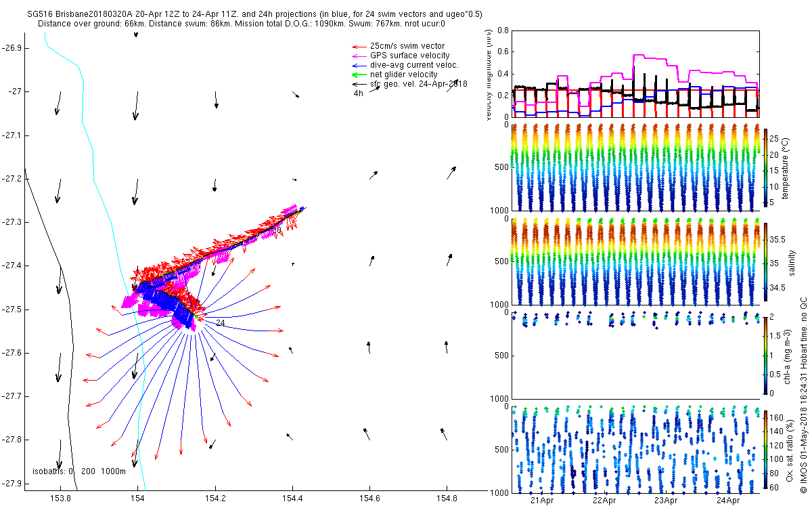
Task: Click the 'Distance over ground: 66km' subtitle line
Action: (242, 23)
